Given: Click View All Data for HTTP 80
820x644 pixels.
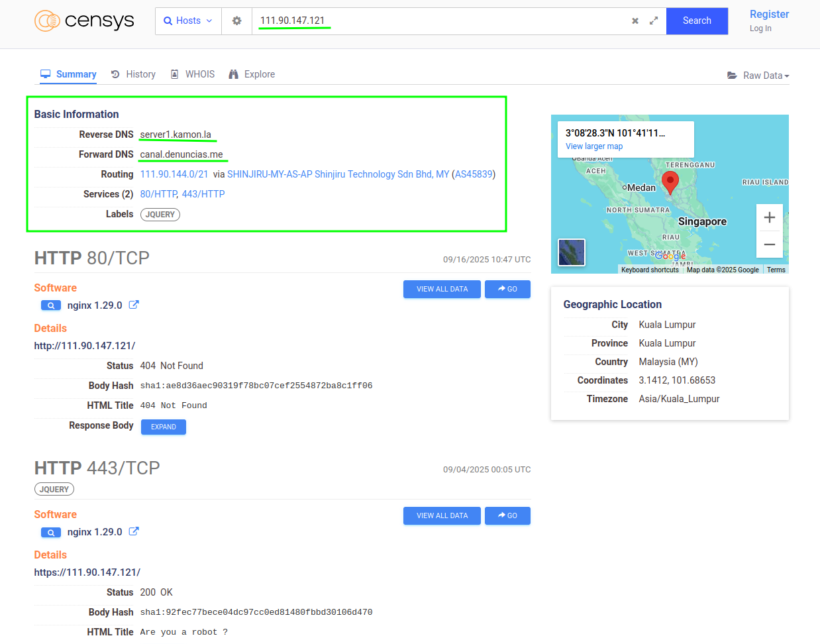Looking at the screenshot, I should click(x=442, y=289).
